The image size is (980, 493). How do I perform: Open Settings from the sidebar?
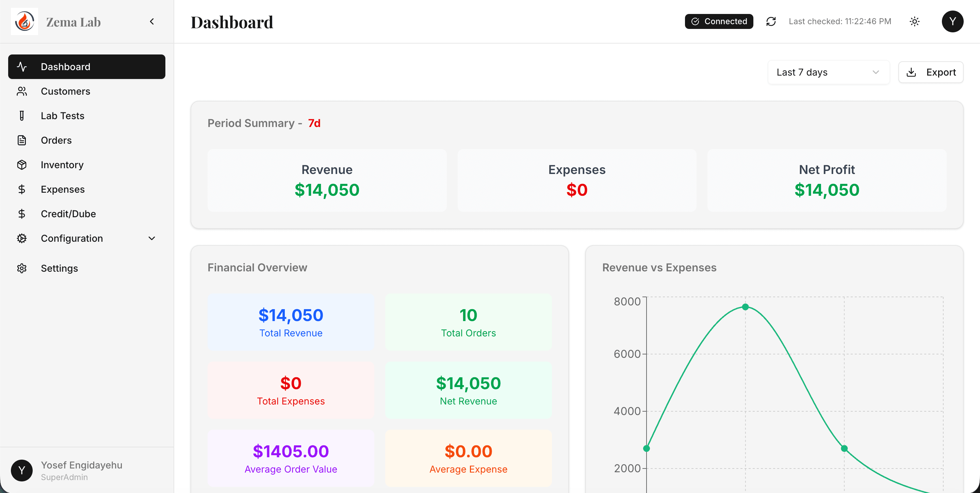tap(87, 268)
